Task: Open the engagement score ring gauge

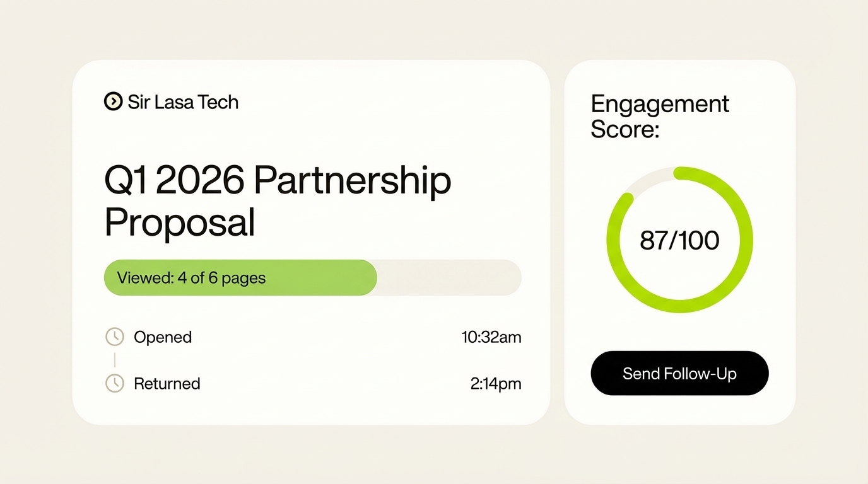Action: pyautogui.click(x=679, y=239)
